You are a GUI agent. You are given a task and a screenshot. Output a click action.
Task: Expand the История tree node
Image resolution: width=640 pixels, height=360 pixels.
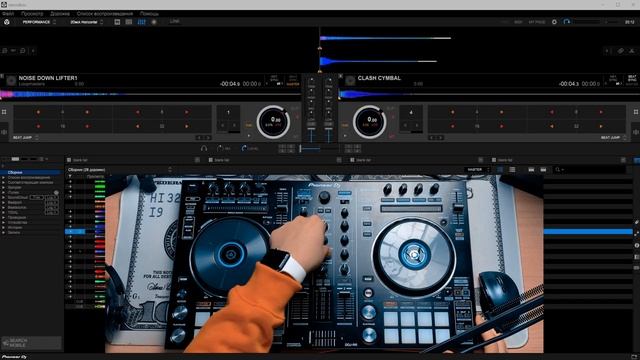point(3,227)
